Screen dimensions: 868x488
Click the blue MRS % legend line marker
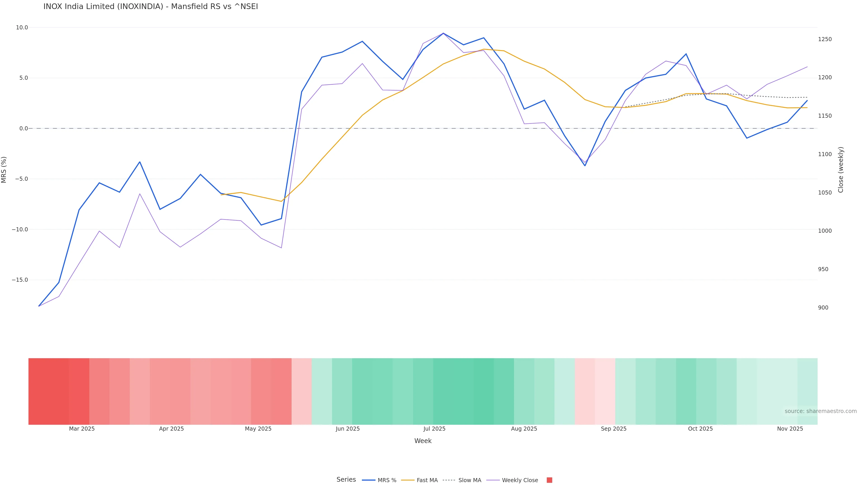[369, 480]
